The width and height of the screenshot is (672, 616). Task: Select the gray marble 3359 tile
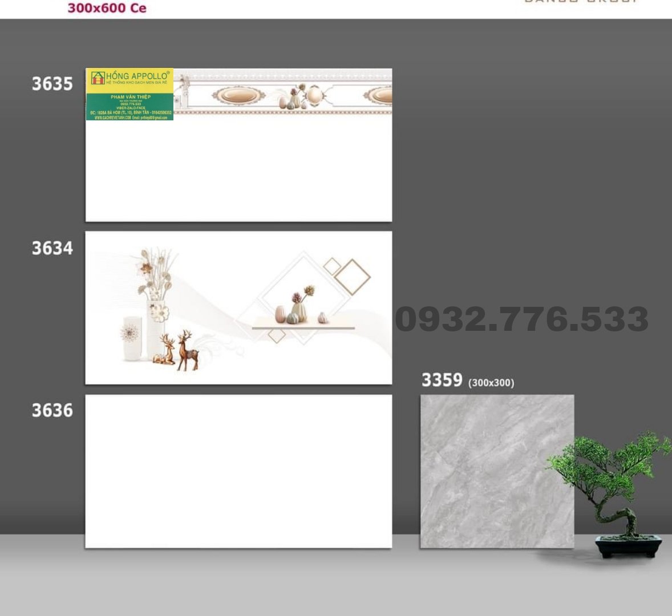(x=497, y=471)
